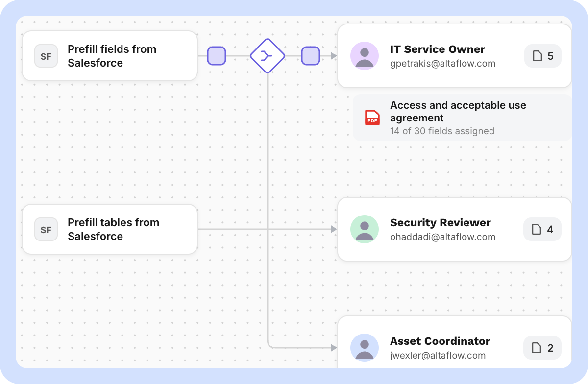Open the Access and acceptable use agreement
This screenshot has height=384, width=588.
(x=462, y=118)
